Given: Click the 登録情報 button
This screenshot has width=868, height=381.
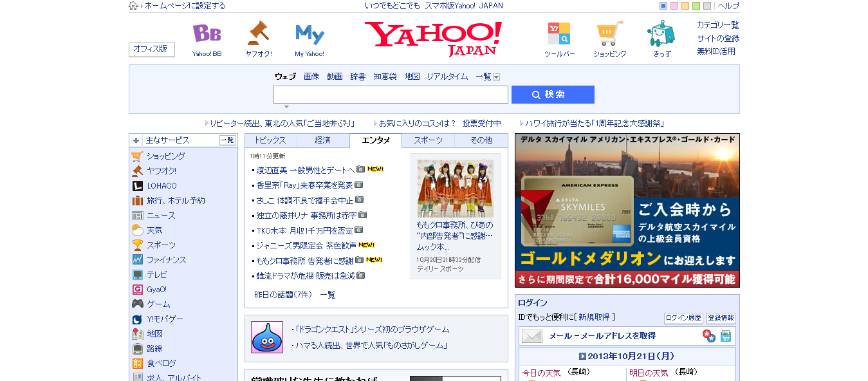Looking at the screenshot, I should (x=721, y=318).
